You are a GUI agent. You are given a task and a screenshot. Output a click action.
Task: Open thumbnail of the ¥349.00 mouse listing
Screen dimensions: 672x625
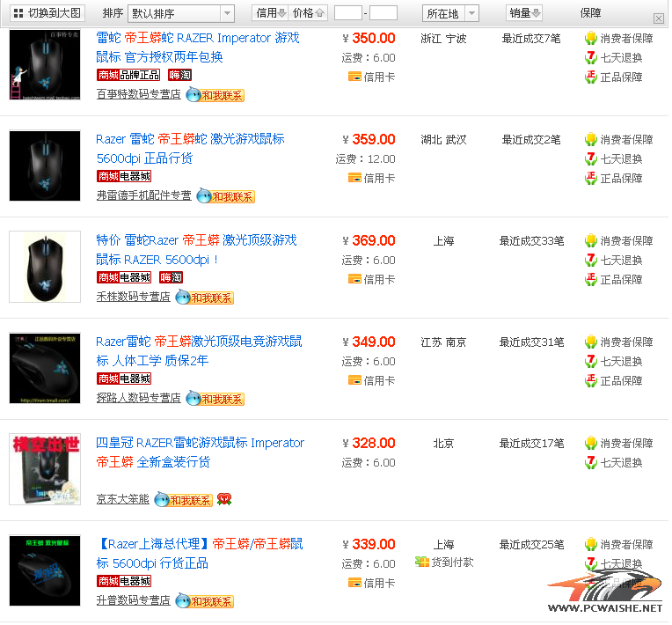(45, 368)
